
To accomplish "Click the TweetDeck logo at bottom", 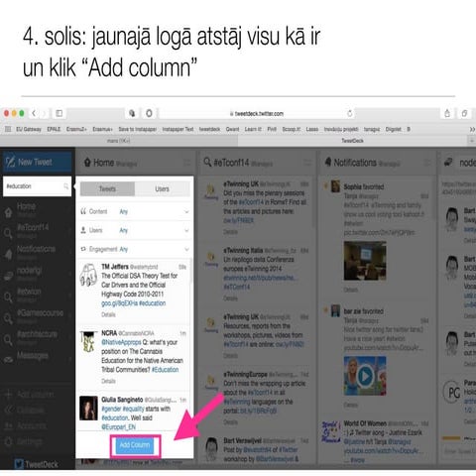I will click(37, 464).
